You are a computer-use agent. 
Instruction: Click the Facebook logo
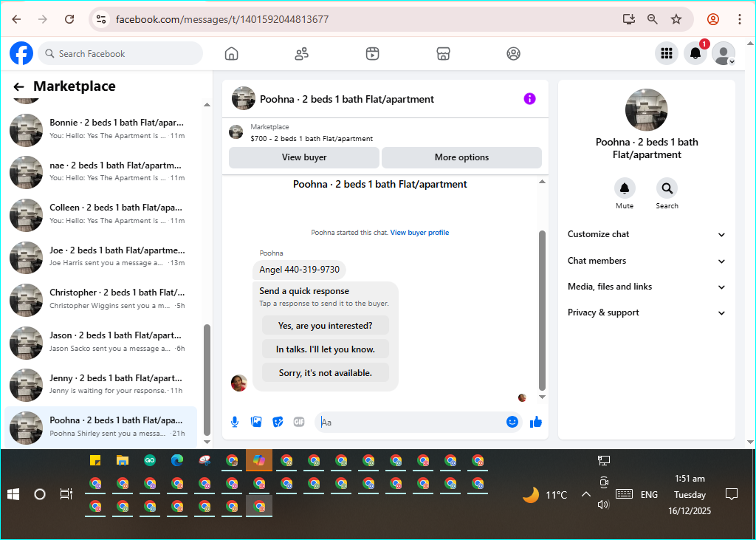click(21, 54)
